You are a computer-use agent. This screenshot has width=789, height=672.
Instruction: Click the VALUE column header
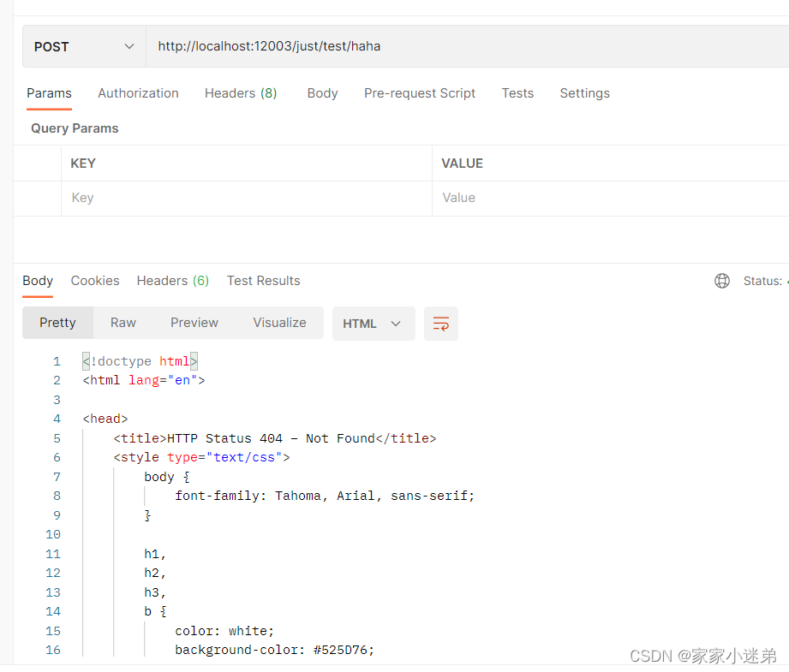click(462, 164)
